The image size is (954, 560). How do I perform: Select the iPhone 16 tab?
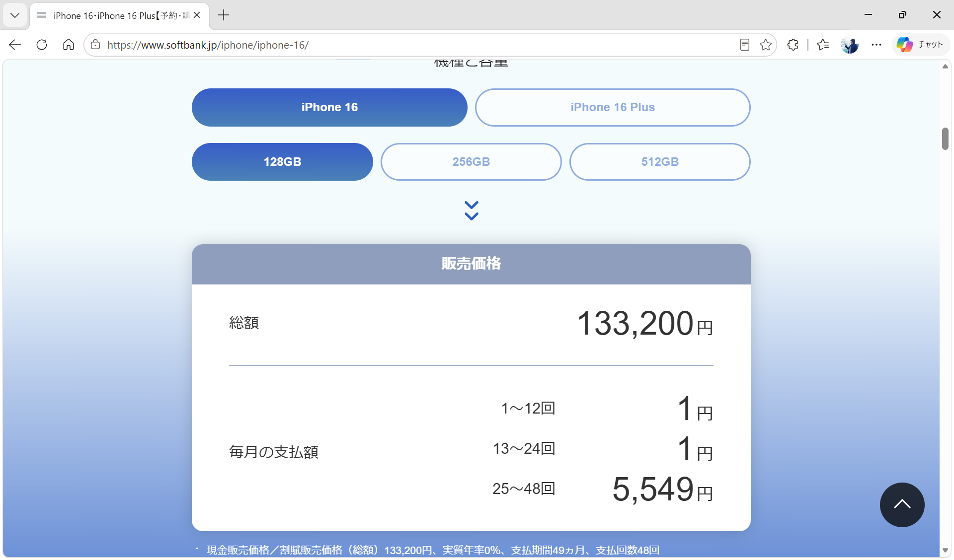(x=119, y=15)
